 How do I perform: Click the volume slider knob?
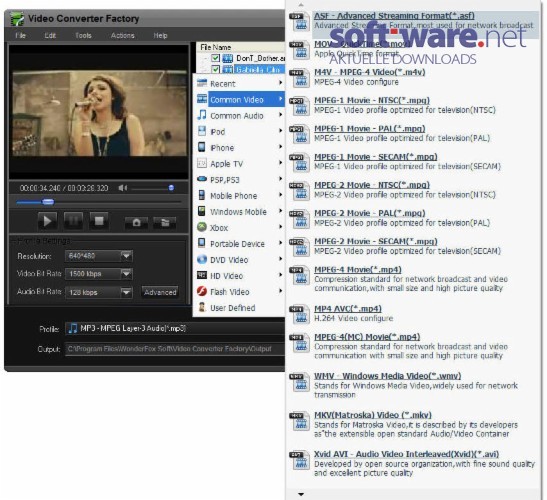[x=171, y=188]
